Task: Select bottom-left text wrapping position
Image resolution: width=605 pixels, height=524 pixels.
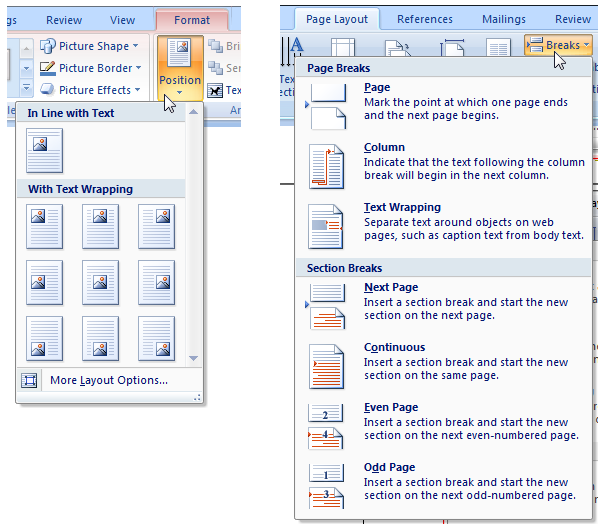Action: (x=44, y=339)
